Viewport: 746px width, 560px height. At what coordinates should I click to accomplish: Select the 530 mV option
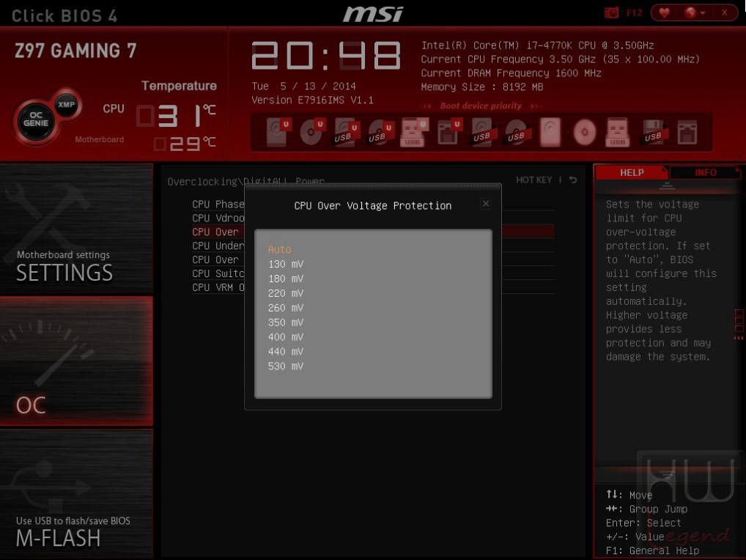pyautogui.click(x=286, y=366)
